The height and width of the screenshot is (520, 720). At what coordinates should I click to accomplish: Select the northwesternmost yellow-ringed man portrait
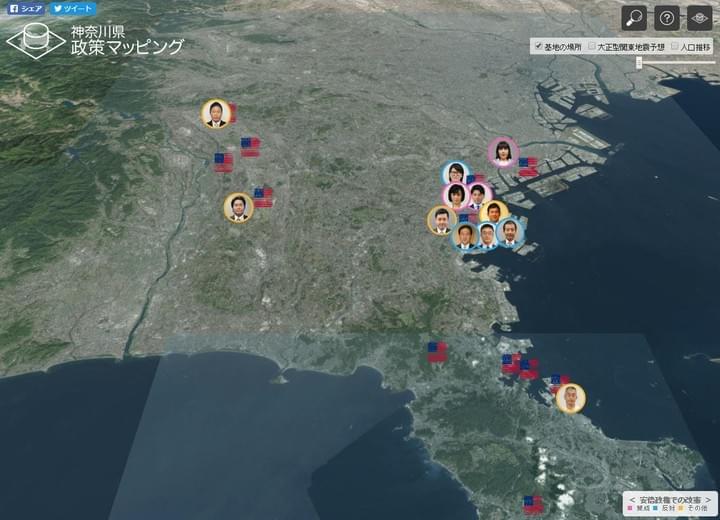coord(216,114)
